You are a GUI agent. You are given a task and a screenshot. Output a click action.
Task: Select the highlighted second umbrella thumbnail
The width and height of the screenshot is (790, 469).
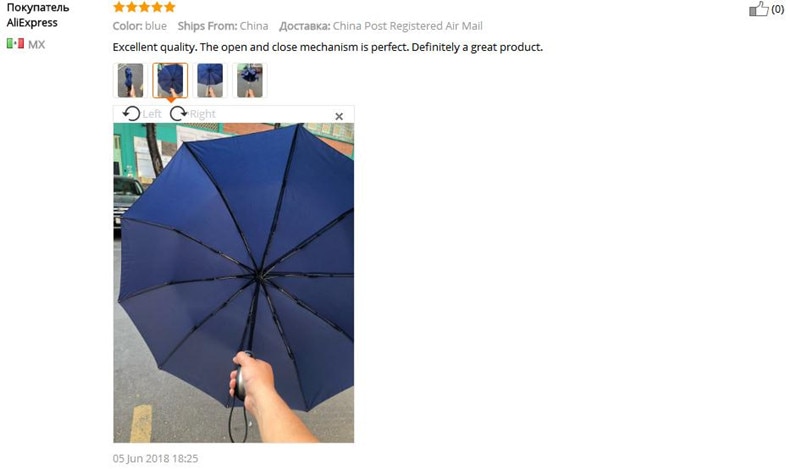tap(170, 80)
